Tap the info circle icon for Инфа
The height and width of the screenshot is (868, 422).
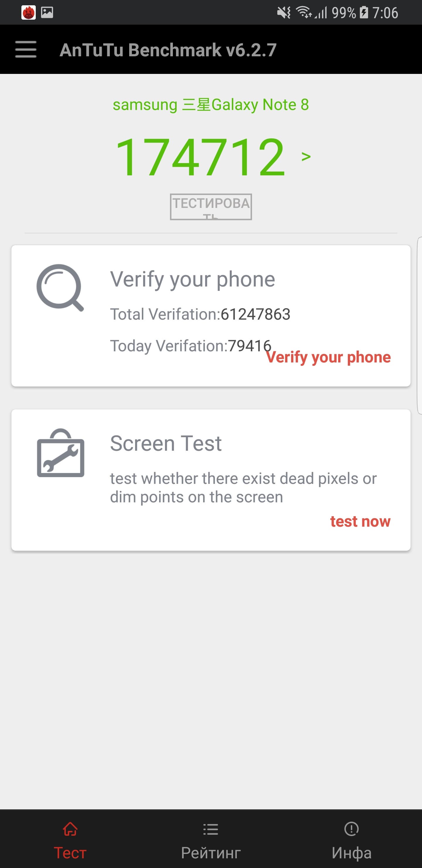(x=351, y=829)
